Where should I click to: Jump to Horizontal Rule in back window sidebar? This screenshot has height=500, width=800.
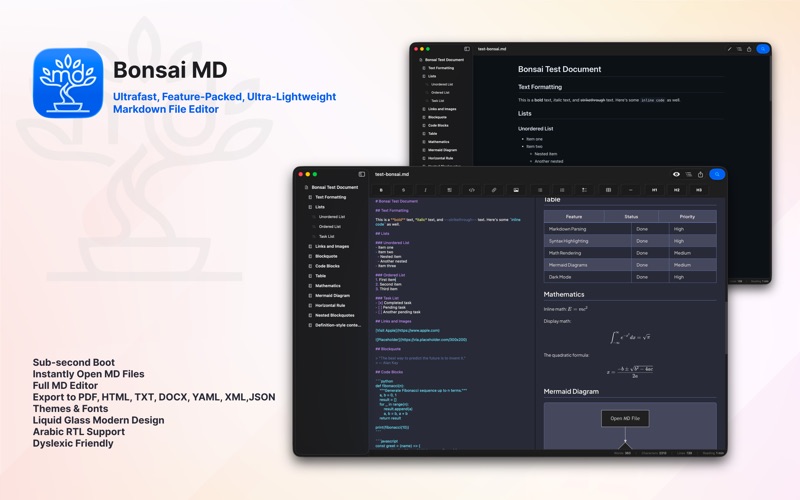coord(438,158)
